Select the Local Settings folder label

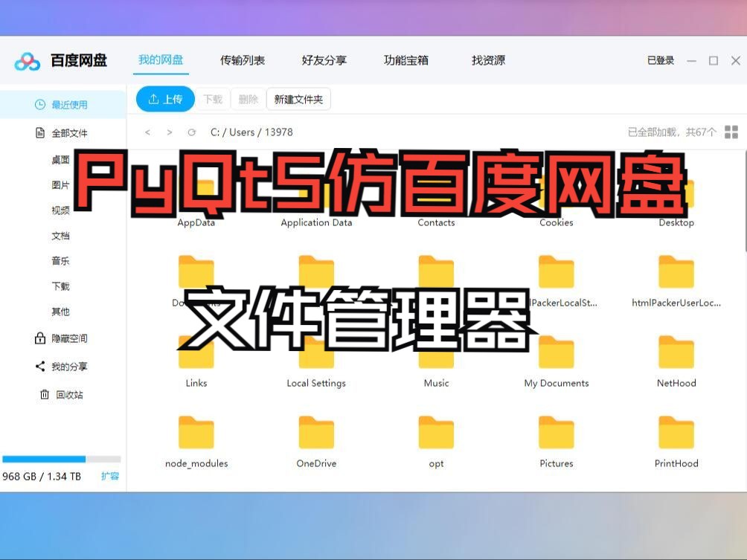[316, 383]
